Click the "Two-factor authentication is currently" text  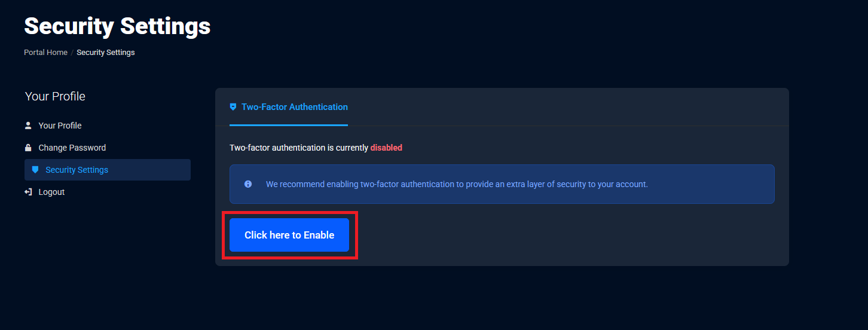[298, 148]
